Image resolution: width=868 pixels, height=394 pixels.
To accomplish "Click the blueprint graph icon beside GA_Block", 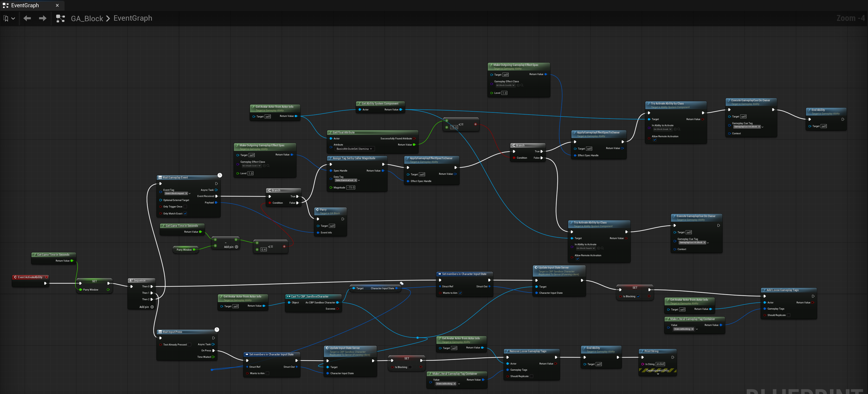I will point(60,18).
